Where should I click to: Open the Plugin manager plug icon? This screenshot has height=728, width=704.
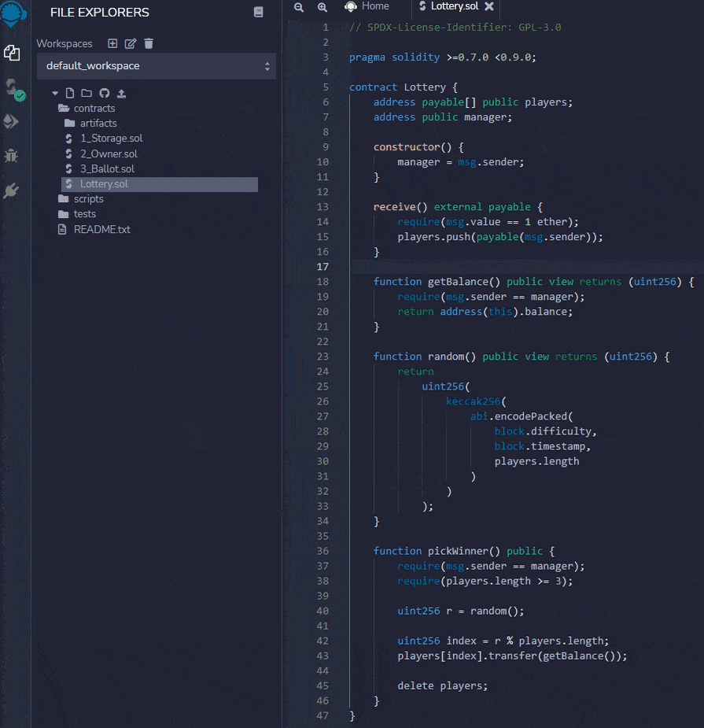tap(11, 190)
